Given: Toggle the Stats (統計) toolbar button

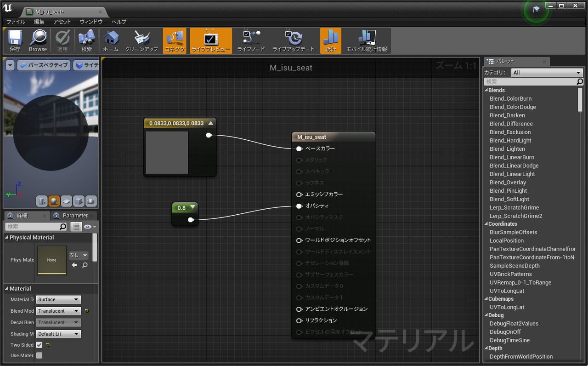Looking at the screenshot, I should [331, 40].
